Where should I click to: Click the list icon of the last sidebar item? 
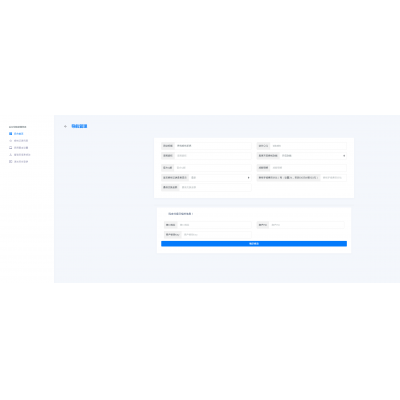tap(11, 162)
